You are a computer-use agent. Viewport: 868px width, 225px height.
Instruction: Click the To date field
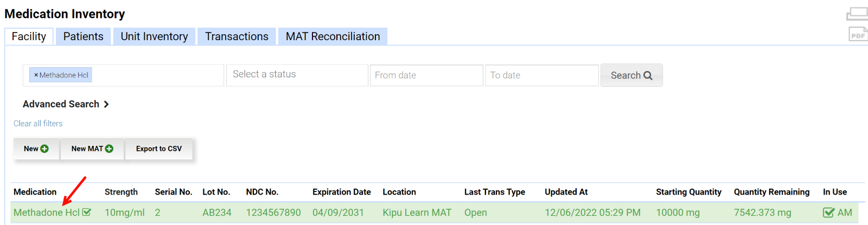pos(541,75)
